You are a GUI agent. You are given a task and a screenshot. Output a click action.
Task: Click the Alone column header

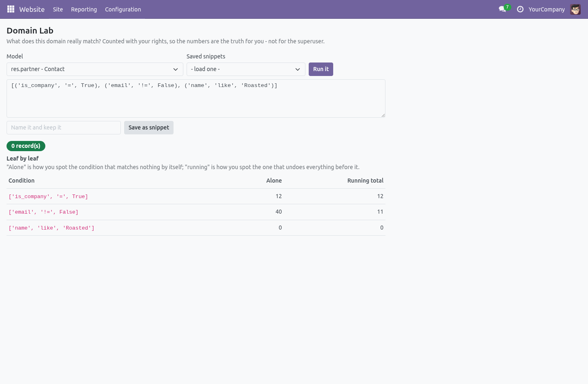(x=274, y=181)
